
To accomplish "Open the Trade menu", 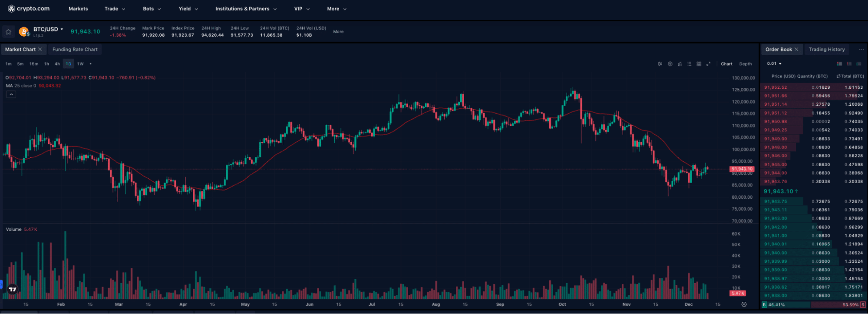I will coord(115,9).
